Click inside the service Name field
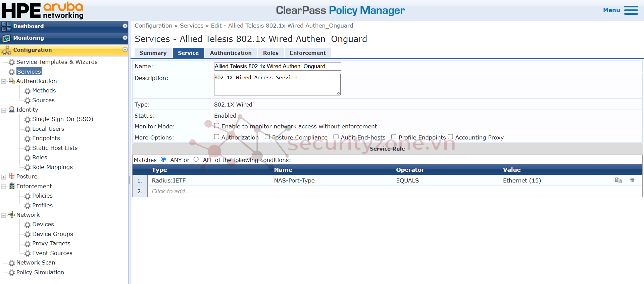This screenshot has width=644, height=284. (x=278, y=67)
